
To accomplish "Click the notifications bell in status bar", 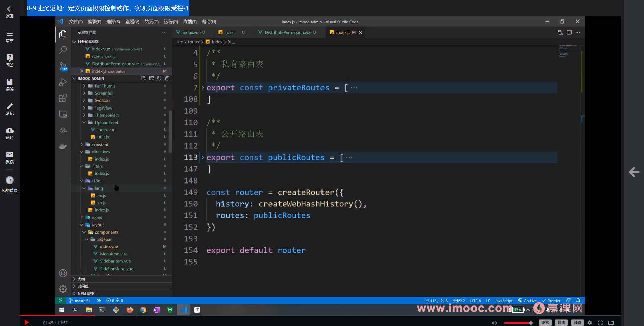I will (578, 300).
